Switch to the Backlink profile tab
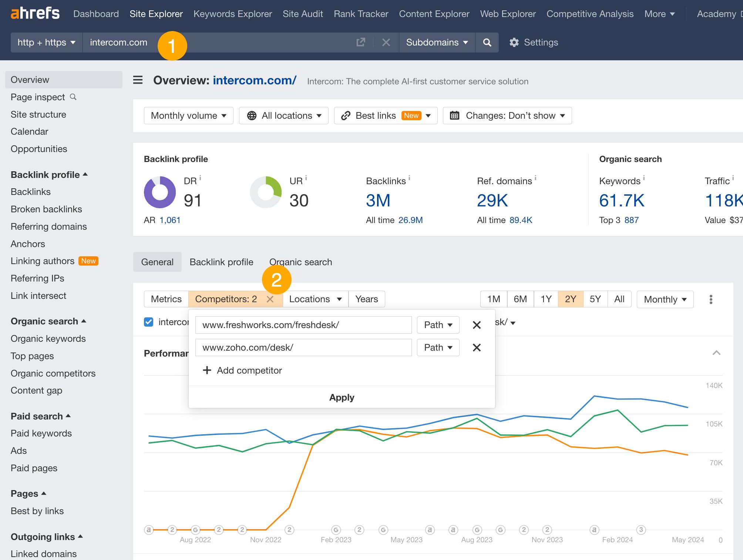 (x=221, y=262)
